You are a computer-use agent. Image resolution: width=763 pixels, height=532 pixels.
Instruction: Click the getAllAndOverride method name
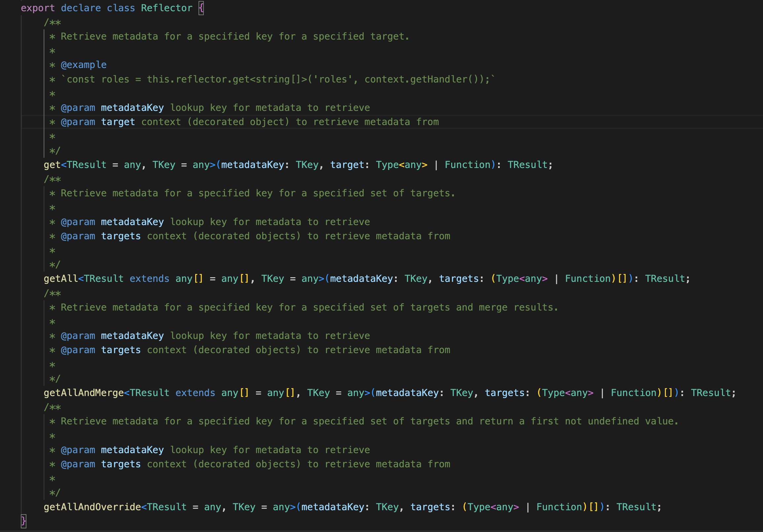(92, 507)
